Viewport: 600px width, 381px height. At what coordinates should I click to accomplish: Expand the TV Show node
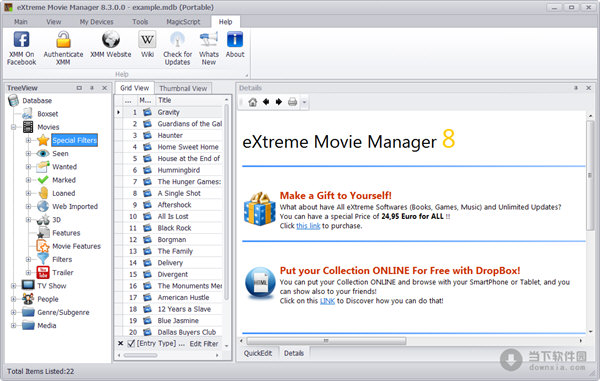click(14, 286)
